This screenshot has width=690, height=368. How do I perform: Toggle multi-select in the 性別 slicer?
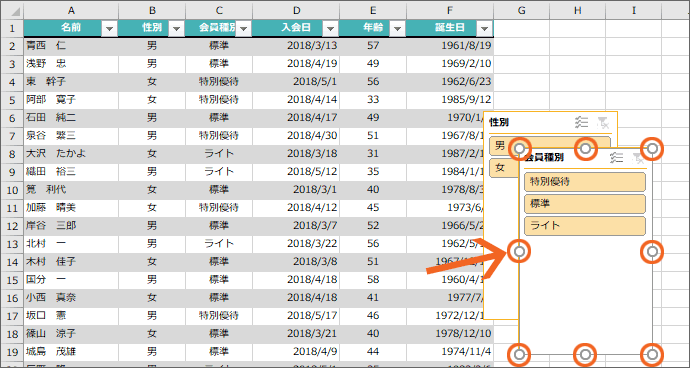pyautogui.click(x=582, y=122)
